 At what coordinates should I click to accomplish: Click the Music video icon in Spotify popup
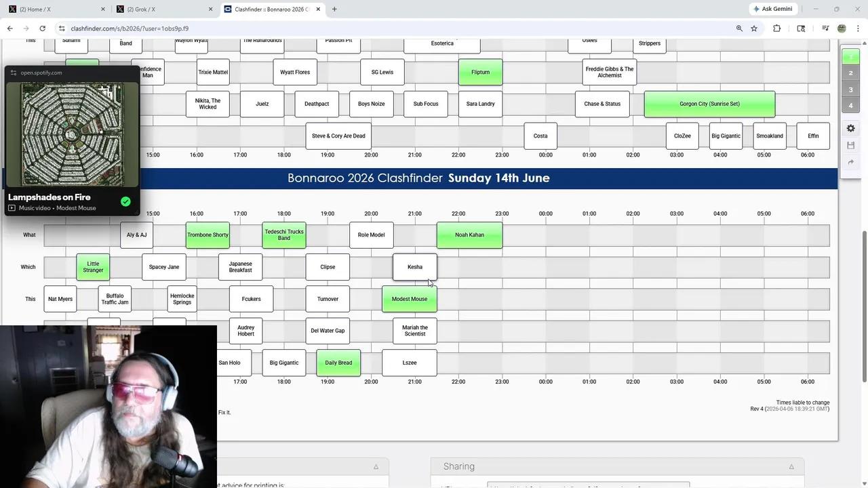point(12,208)
